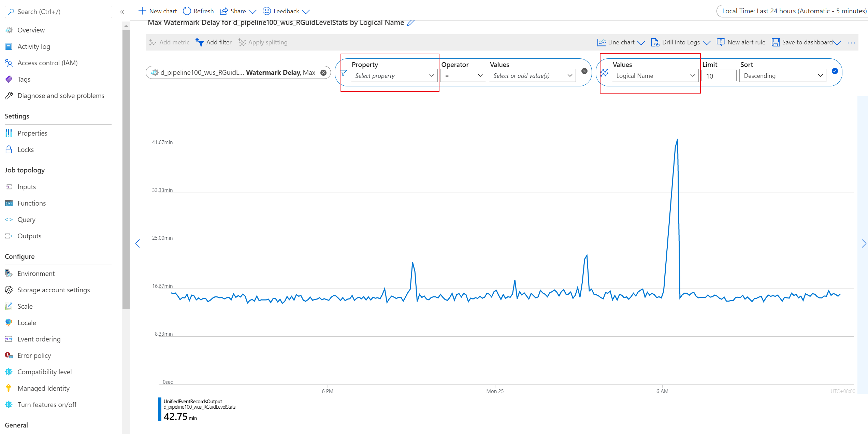Confirm splitting with the blue checkmark

pyautogui.click(x=835, y=71)
